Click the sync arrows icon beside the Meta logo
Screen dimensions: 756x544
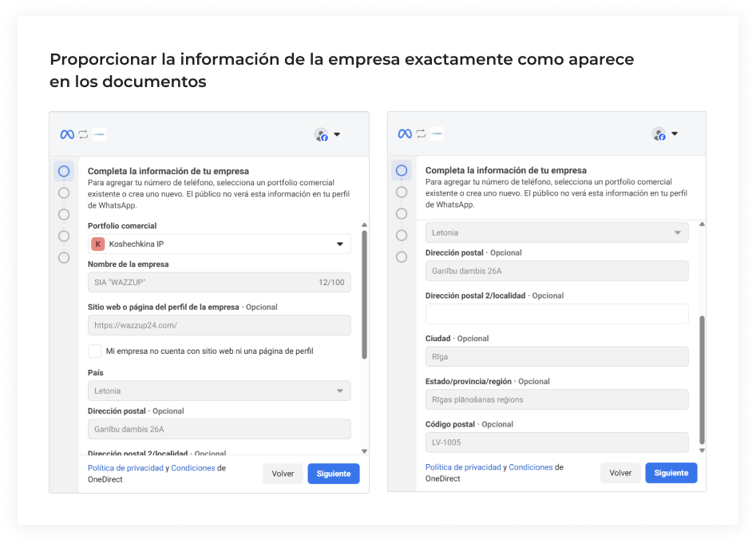click(82, 134)
